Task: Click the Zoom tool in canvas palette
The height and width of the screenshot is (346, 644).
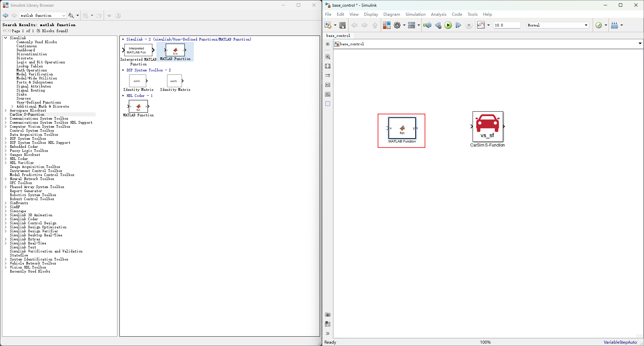Action: (x=328, y=57)
